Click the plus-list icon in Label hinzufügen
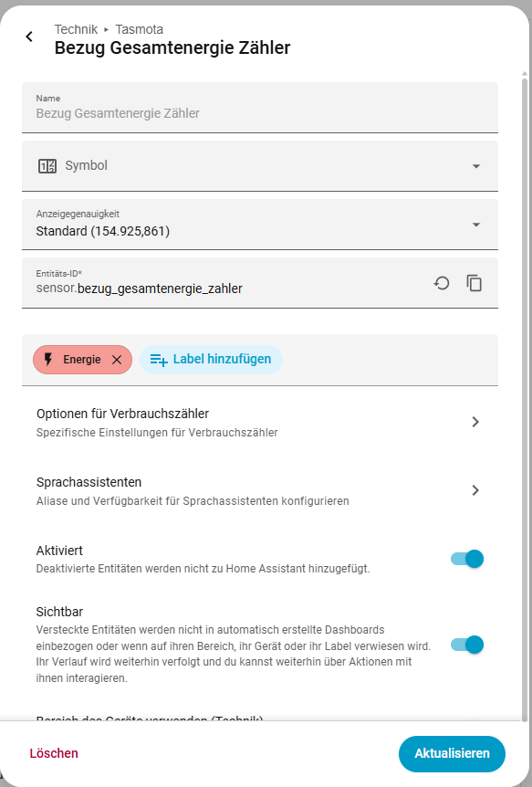Image resolution: width=532 pixels, height=787 pixels. [159, 360]
